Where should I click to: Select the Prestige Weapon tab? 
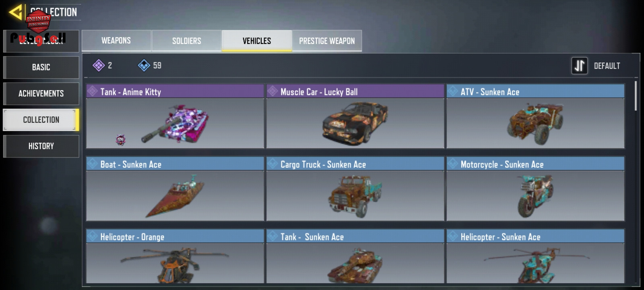click(327, 41)
